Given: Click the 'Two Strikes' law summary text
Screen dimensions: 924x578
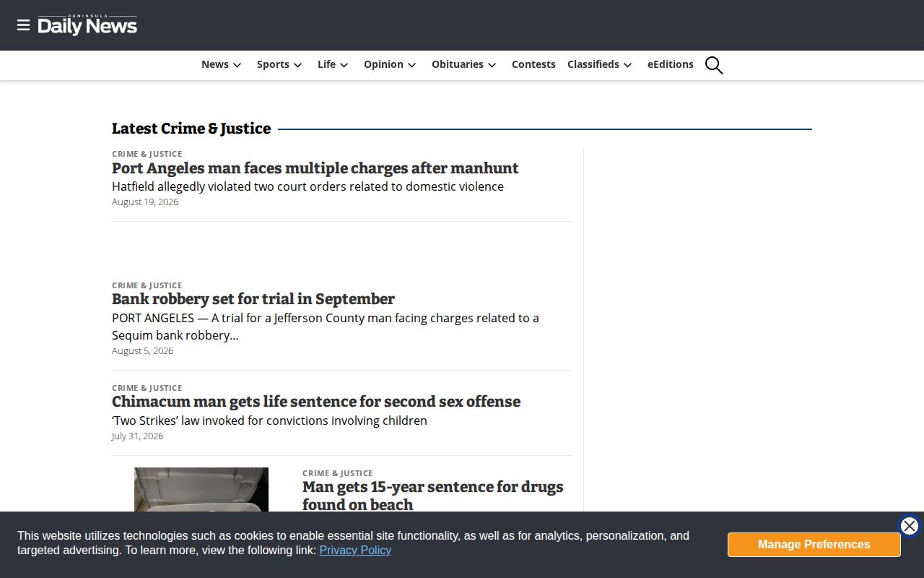Looking at the screenshot, I should (x=269, y=420).
